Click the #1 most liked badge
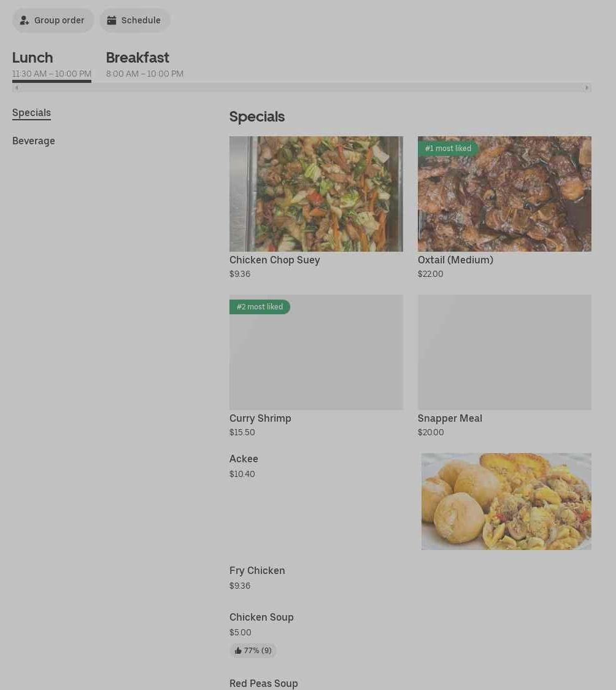Image resolution: width=616 pixels, height=690 pixels. coord(448,149)
